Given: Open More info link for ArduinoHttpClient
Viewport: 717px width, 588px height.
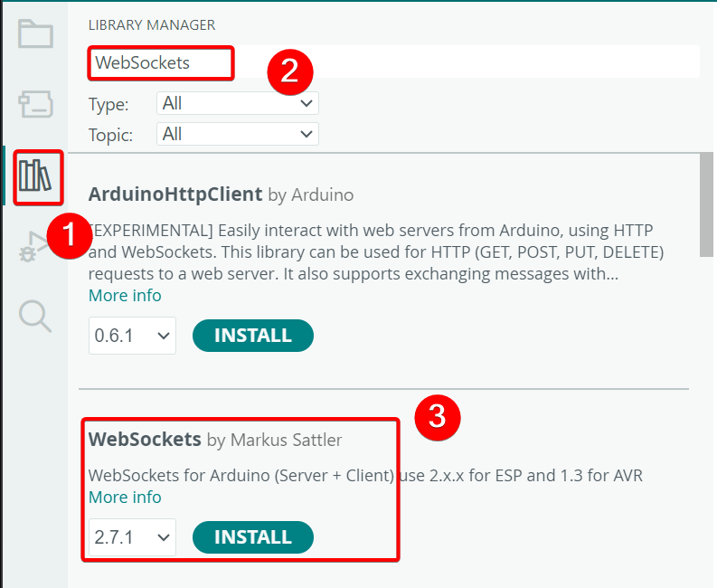Looking at the screenshot, I should [125, 296].
